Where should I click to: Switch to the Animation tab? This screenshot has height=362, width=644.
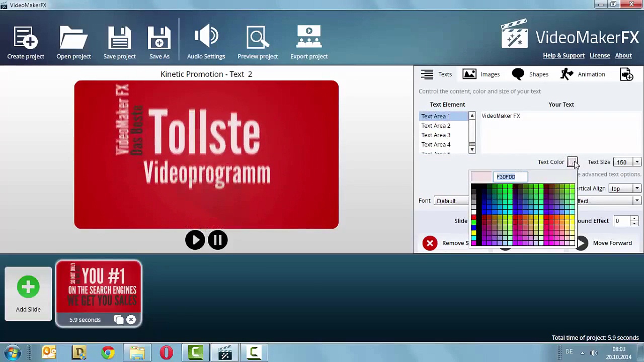click(x=583, y=74)
